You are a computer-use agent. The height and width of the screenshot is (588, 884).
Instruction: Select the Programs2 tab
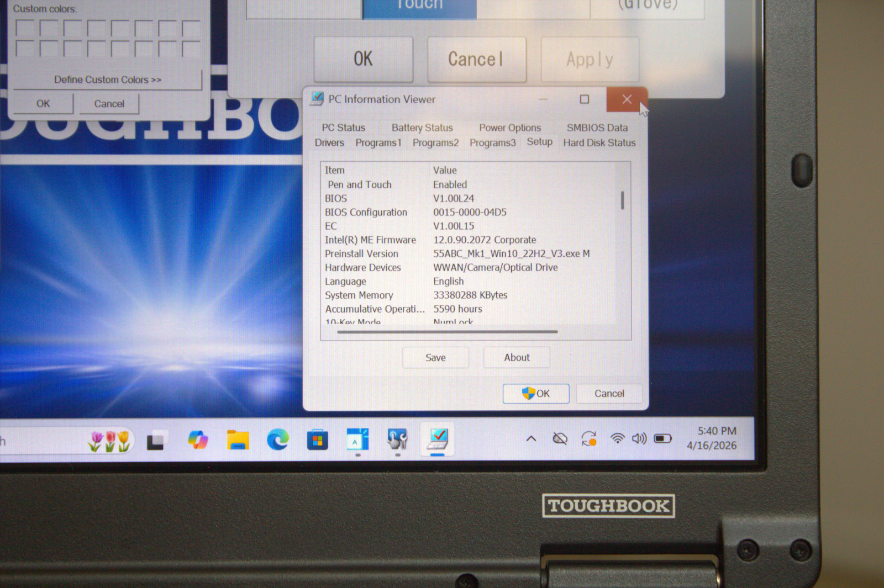click(435, 142)
